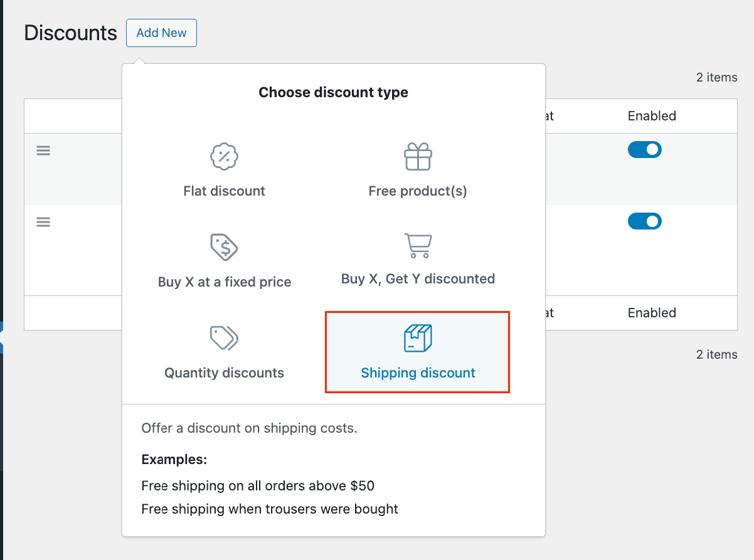Click the drag handle on the first discount row
This screenshot has height=560, width=754.
43,151
